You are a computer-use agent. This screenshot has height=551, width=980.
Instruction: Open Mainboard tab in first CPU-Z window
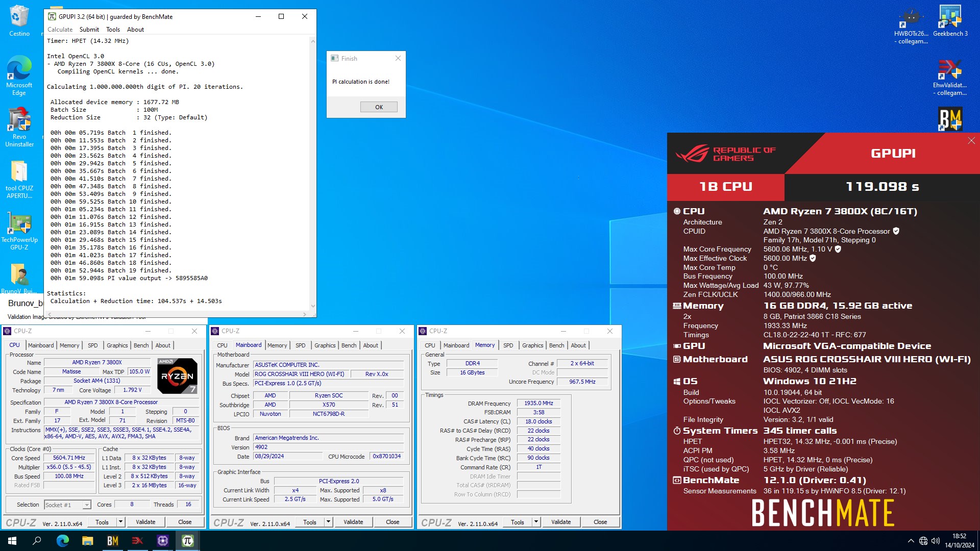coord(41,345)
